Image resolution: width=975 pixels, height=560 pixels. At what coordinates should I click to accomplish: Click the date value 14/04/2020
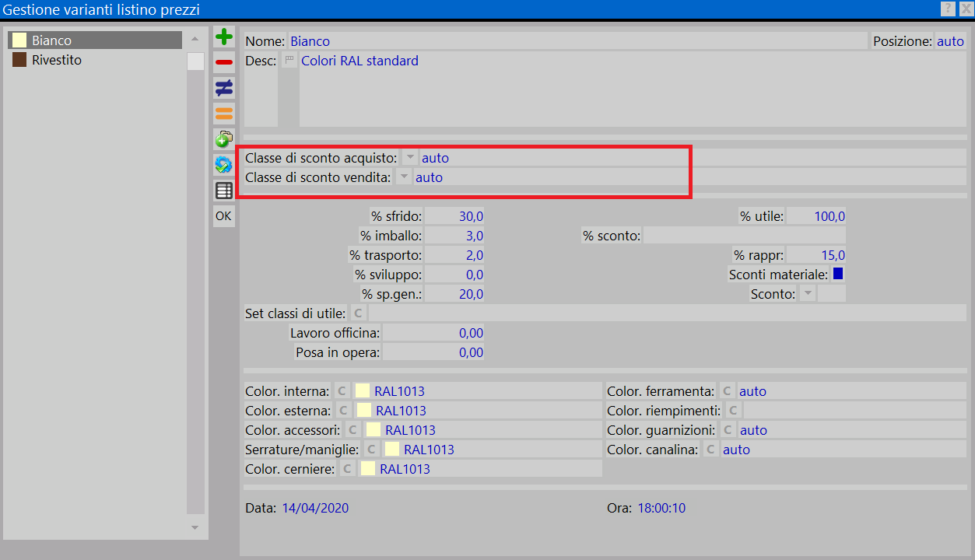point(315,508)
